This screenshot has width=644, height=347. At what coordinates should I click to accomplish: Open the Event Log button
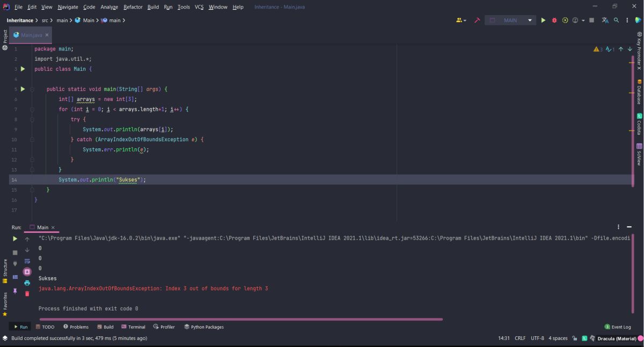(x=618, y=327)
